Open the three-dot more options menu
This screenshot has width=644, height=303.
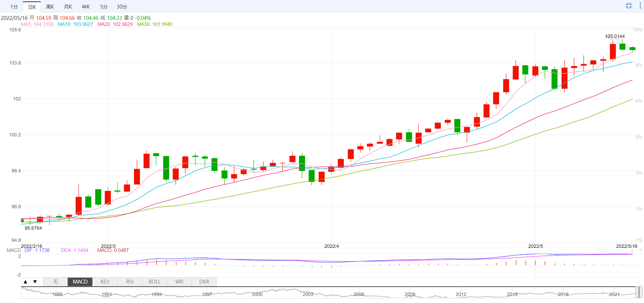[x=640, y=6]
